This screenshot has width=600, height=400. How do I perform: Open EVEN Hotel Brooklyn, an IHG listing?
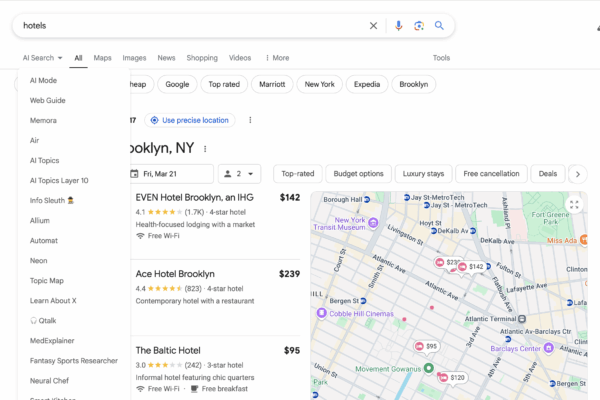click(194, 198)
